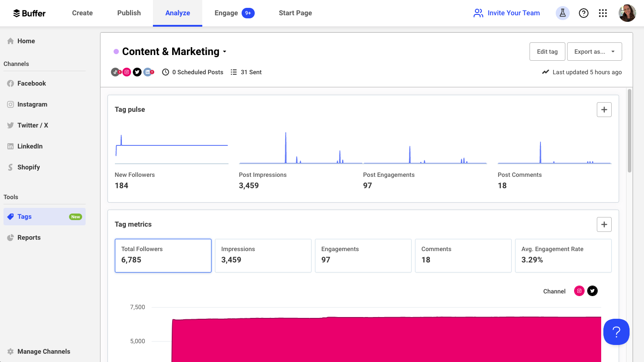Toggle Twitter channel in chart legend

(592, 291)
